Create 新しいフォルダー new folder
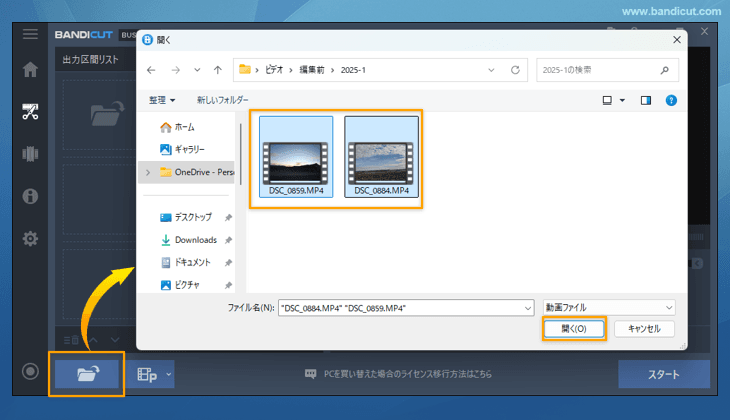 (x=223, y=100)
